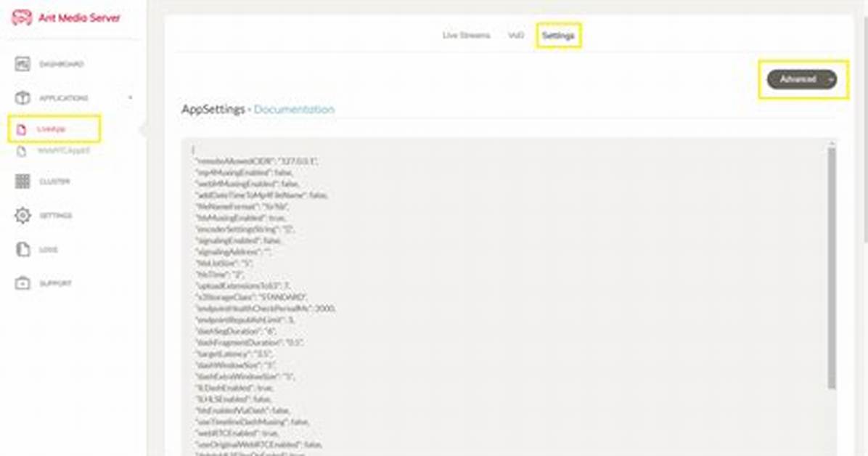
Task: Click the "remoteAllowedCIDR" line
Action: pos(256,161)
